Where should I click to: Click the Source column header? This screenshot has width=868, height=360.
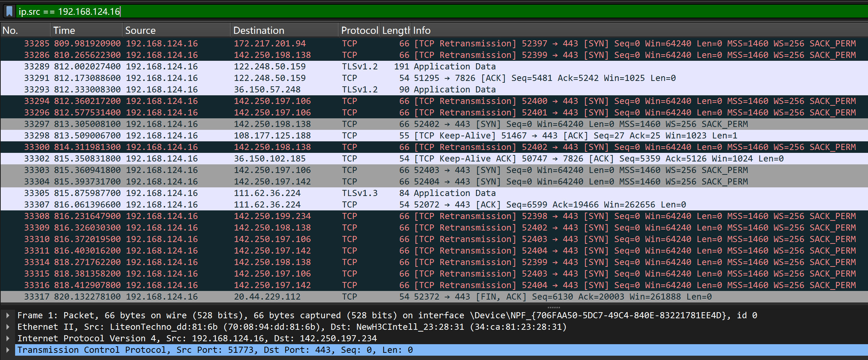tap(176, 31)
